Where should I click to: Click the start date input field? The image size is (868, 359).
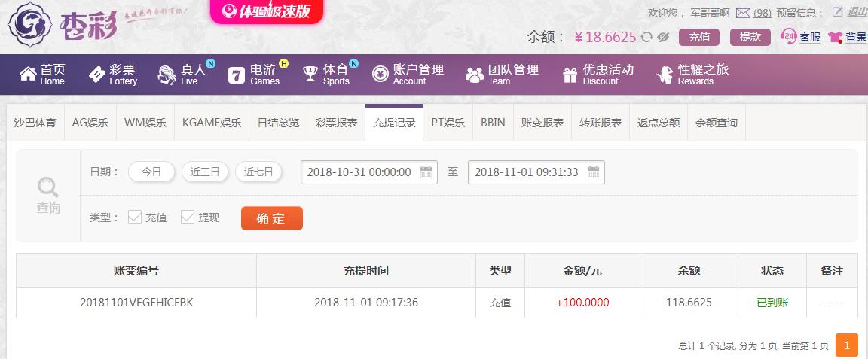tap(369, 172)
